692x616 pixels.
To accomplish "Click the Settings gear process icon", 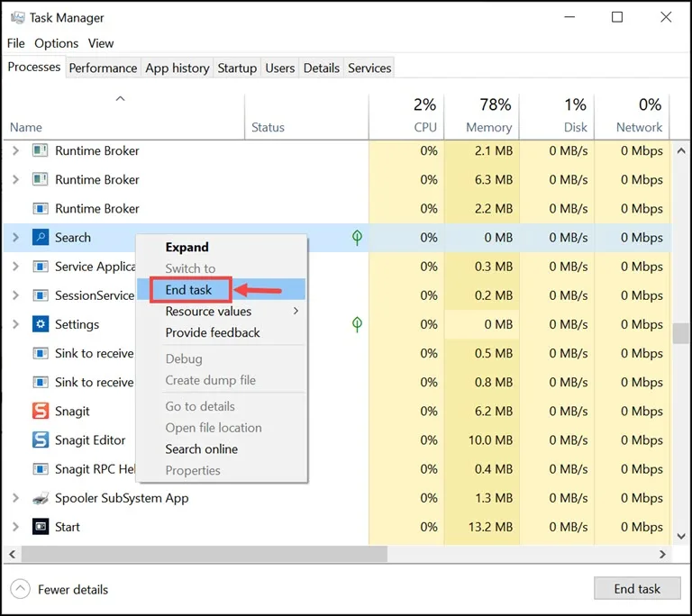I will click(x=41, y=324).
